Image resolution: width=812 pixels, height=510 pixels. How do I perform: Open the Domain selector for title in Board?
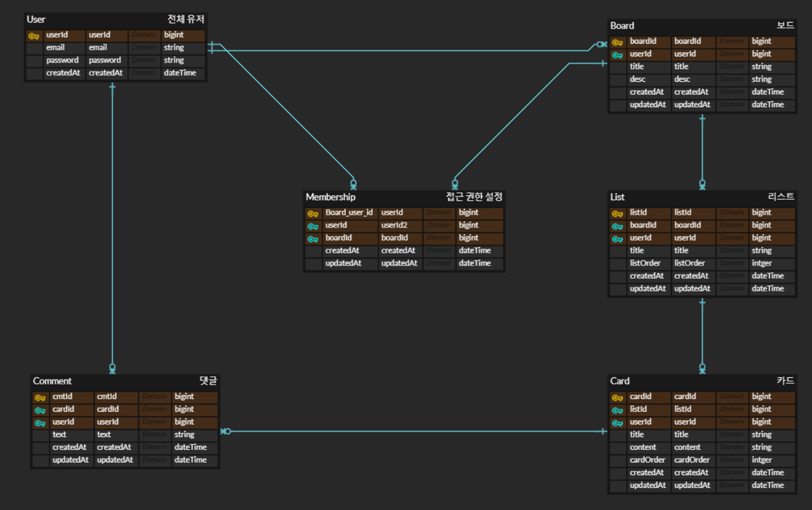pos(732,66)
